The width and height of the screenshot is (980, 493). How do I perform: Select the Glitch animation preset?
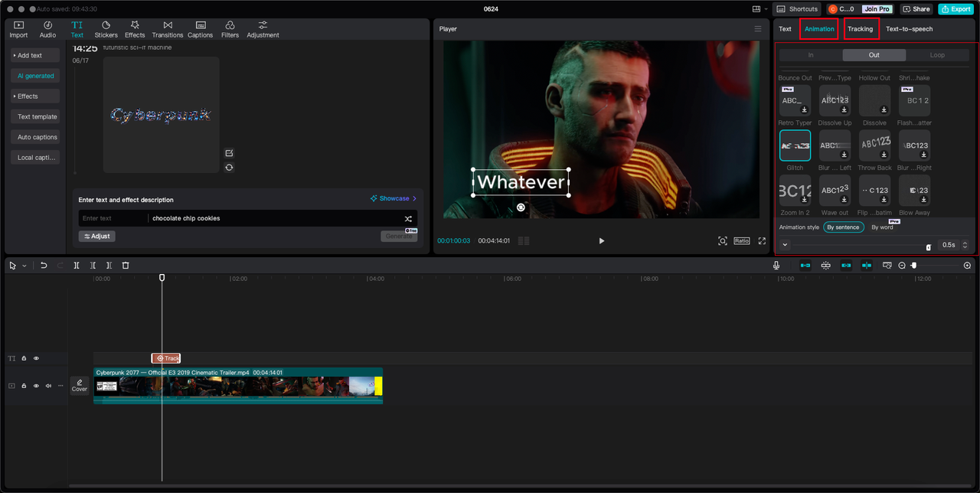click(x=795, y=145)
